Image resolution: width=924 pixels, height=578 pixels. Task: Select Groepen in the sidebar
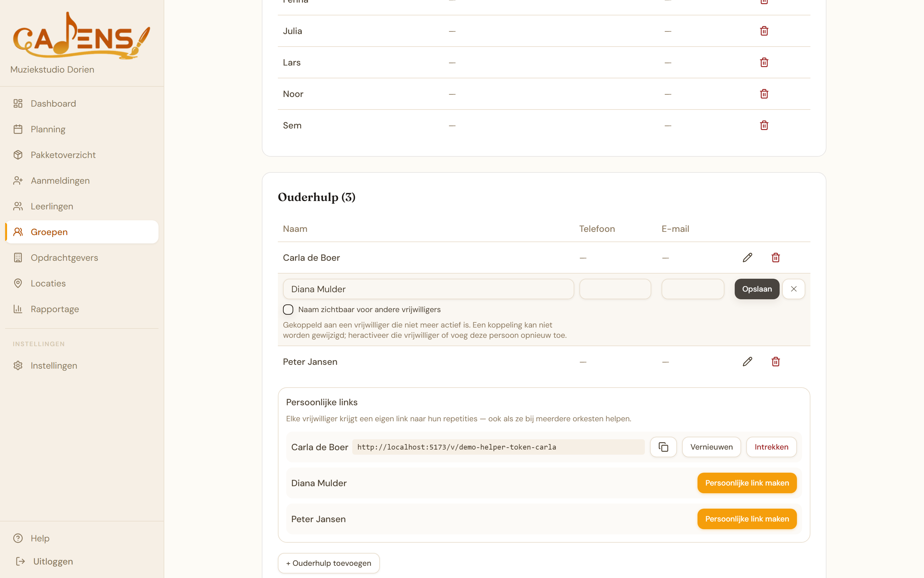pos(82,232)
